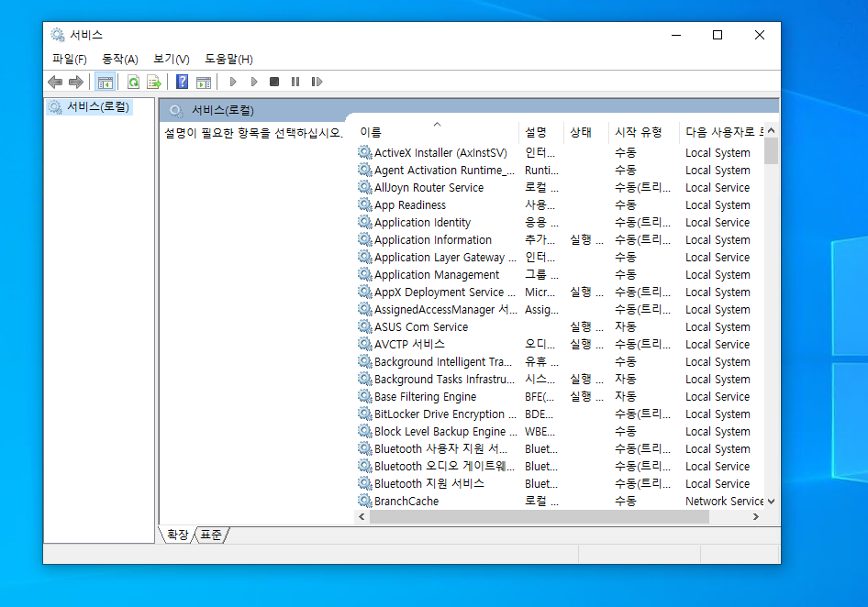Open the 파일(F) menu
The height and width of the screenshot is (607, 868).
(x=70, y=60)
